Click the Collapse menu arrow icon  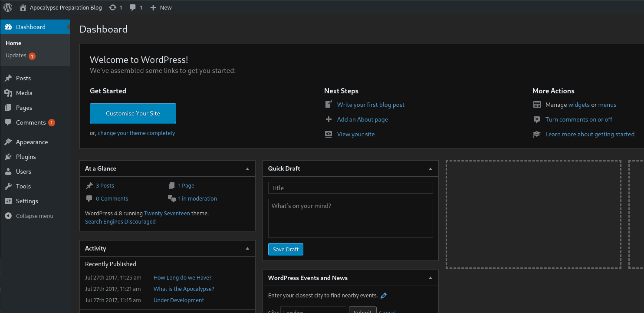coord(8,216)
